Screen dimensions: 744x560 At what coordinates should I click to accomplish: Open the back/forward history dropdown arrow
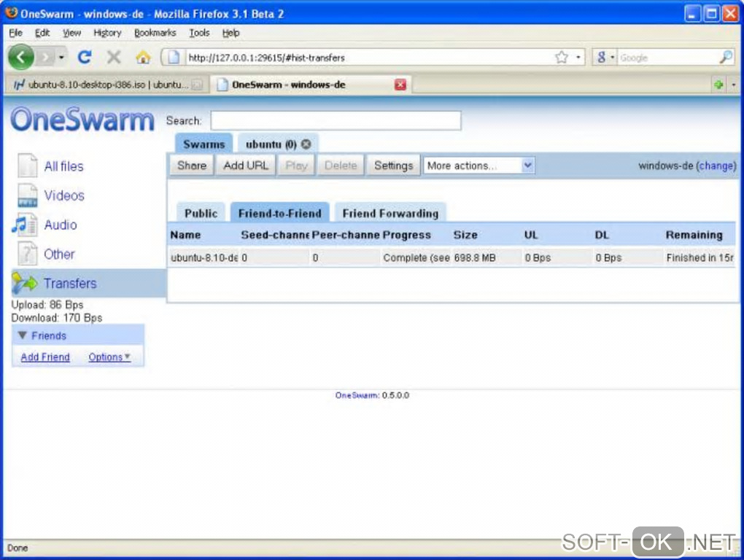61,58
